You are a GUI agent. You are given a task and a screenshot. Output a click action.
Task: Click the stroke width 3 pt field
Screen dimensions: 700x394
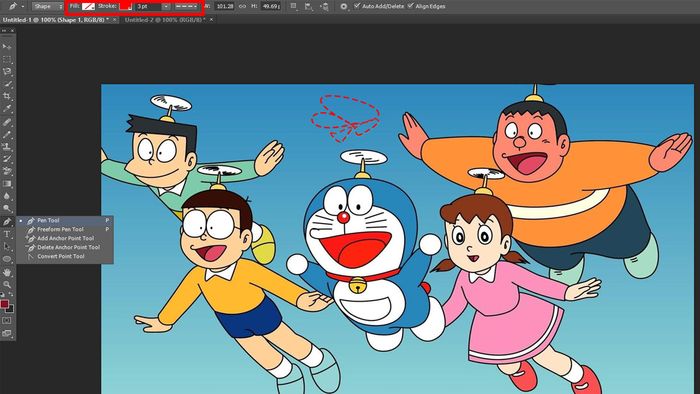tap(148, 7)
